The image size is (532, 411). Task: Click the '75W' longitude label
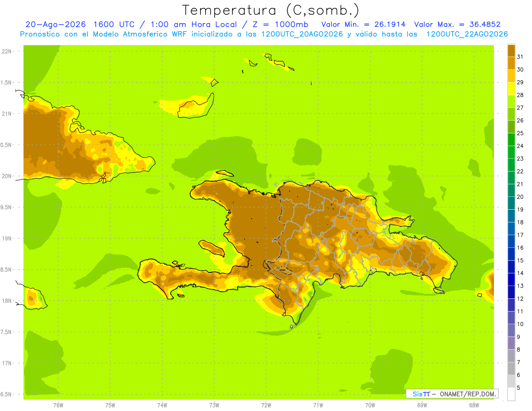[110, 405]
